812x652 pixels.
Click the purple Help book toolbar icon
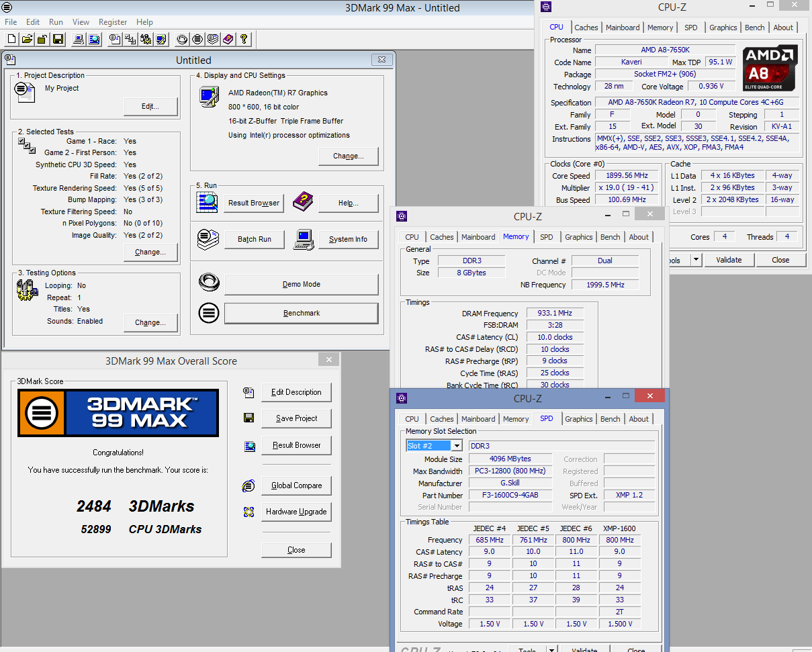point(228,39)
